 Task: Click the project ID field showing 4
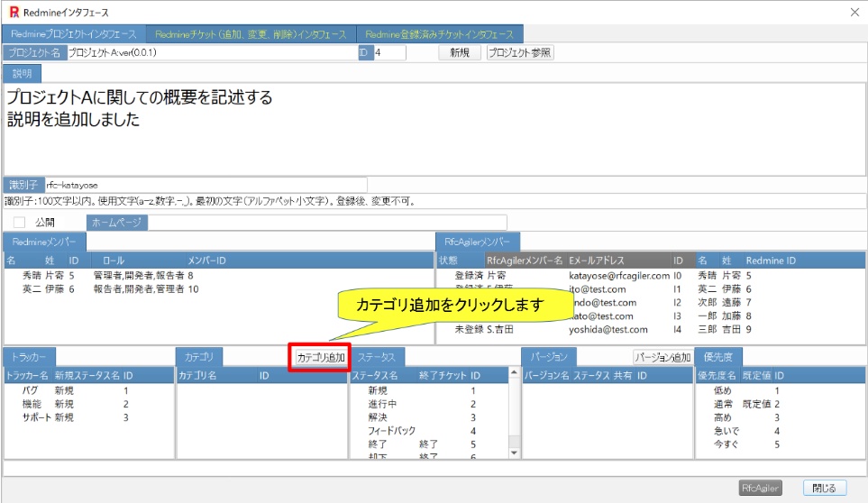[x=389, y=52]
